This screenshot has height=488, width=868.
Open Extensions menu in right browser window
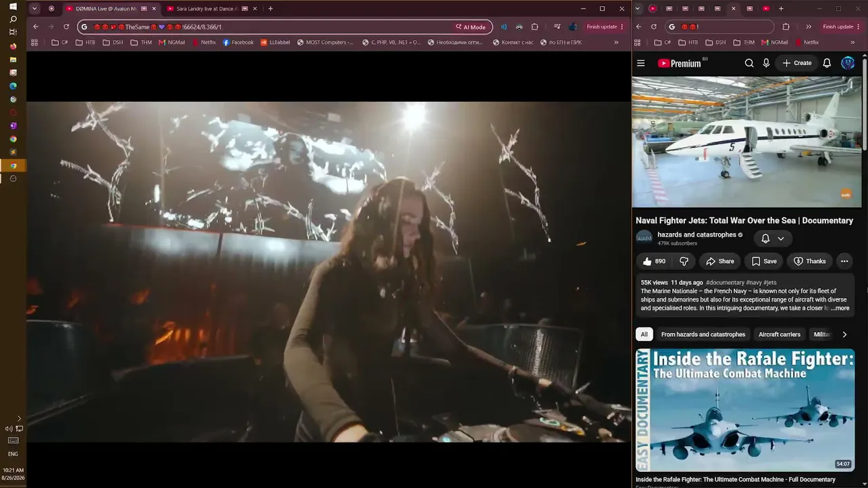click(x=786, y=26)
